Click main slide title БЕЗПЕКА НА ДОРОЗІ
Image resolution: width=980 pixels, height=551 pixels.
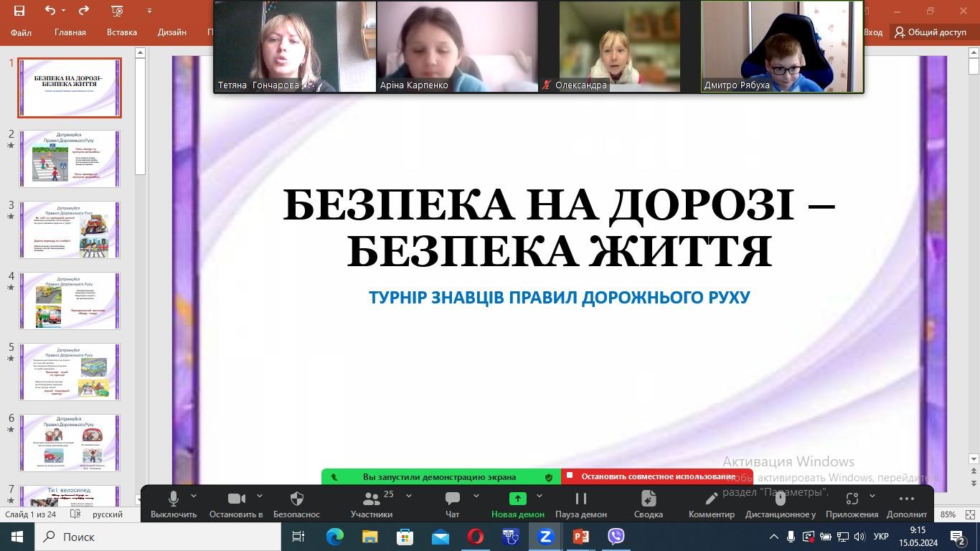(559, 228)
